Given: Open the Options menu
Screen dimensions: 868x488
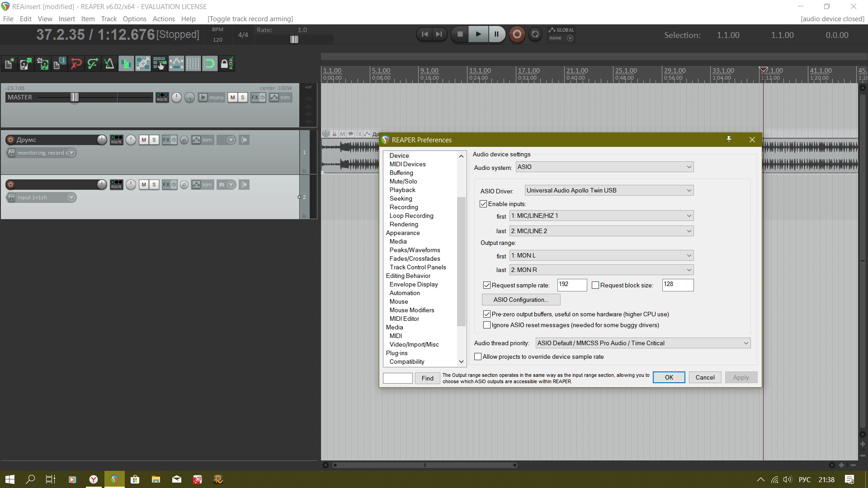Looking at the screenshot, I should pyautogui.click(x=134, y=19).
